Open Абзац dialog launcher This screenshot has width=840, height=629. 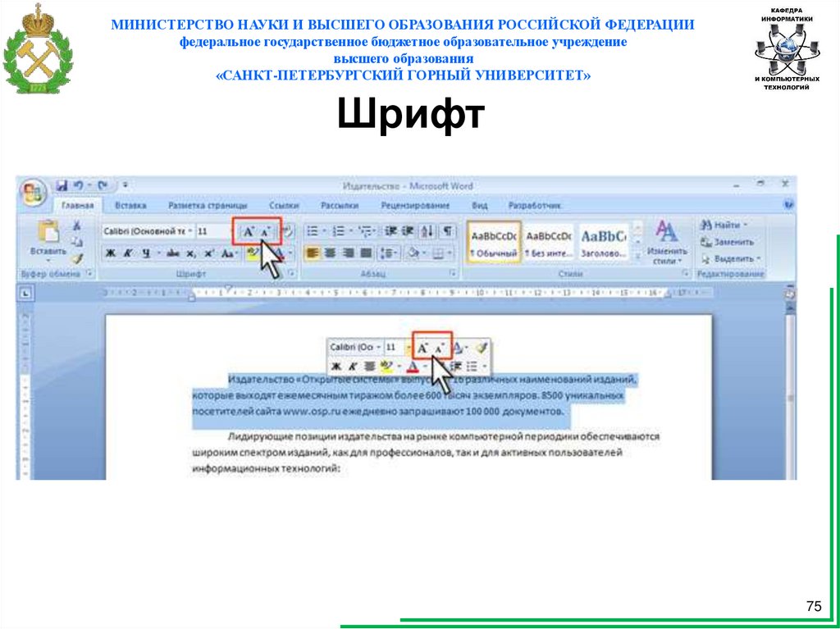(x=453, y=274)
